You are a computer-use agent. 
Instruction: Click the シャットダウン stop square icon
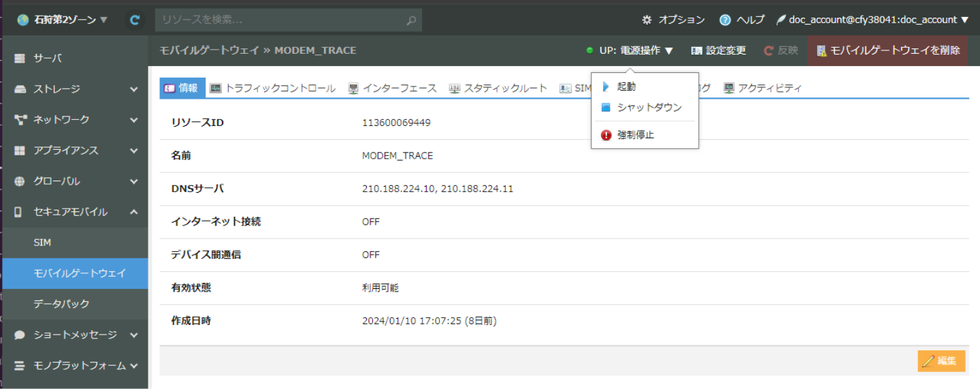(606, 108)
